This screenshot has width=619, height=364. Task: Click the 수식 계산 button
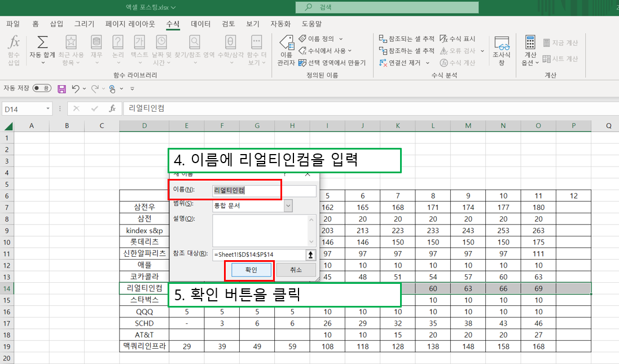(458, 63)
